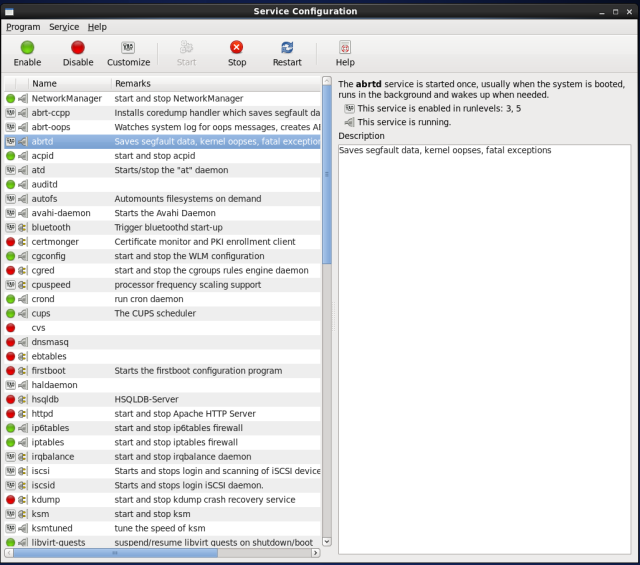
Task: Click the runlevel icon beside haldaemon
Action: (11, 385)
